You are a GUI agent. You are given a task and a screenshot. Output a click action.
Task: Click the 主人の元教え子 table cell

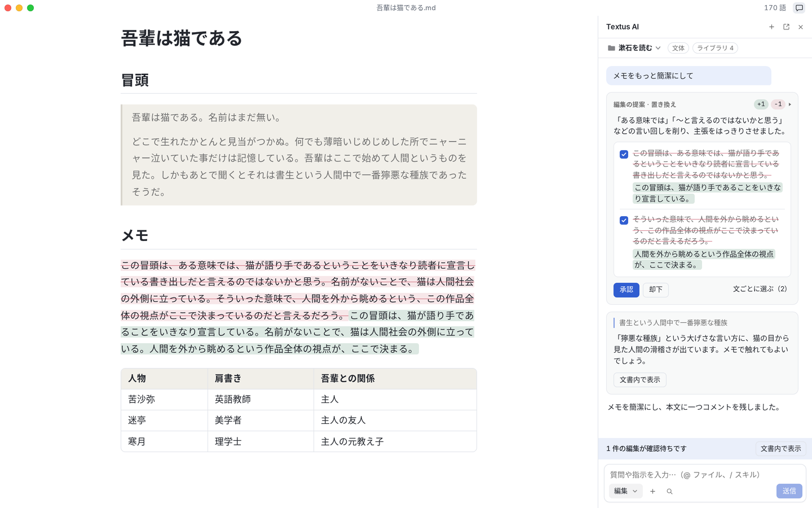point(395,441)
